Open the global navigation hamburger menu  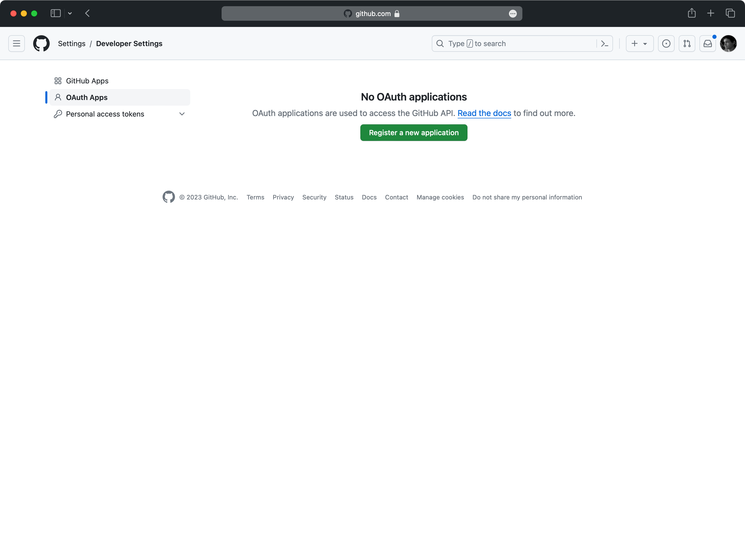[16, 44]
